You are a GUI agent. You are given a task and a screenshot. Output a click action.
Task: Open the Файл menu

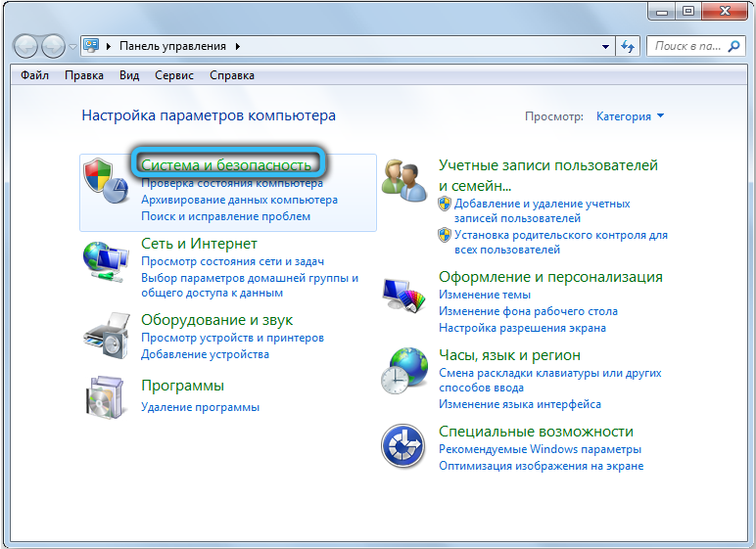click(x=34, y=75)
